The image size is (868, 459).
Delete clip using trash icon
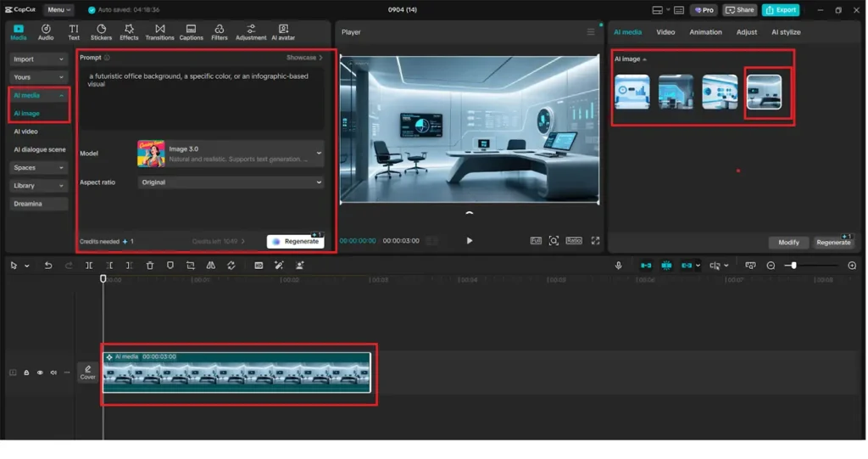coord(150,266)
